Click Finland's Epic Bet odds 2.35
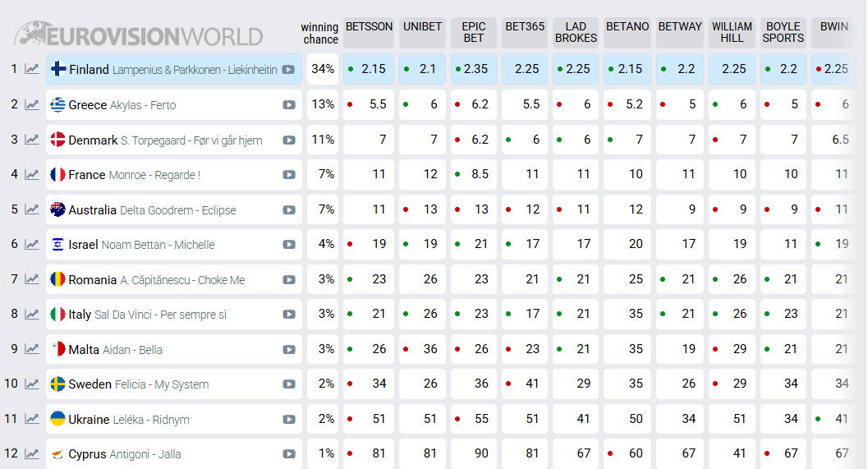Viewport: 868px width, 469px height. [473, 69]
